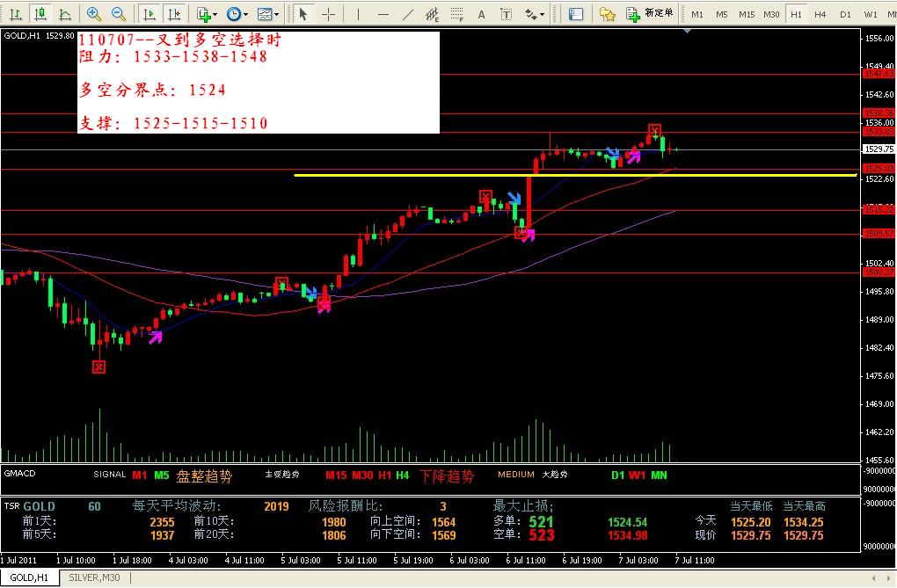The width and height of the screenshot is (897, 588).
Task: Open the Periods clock dropdown
Action: point(237,14)
